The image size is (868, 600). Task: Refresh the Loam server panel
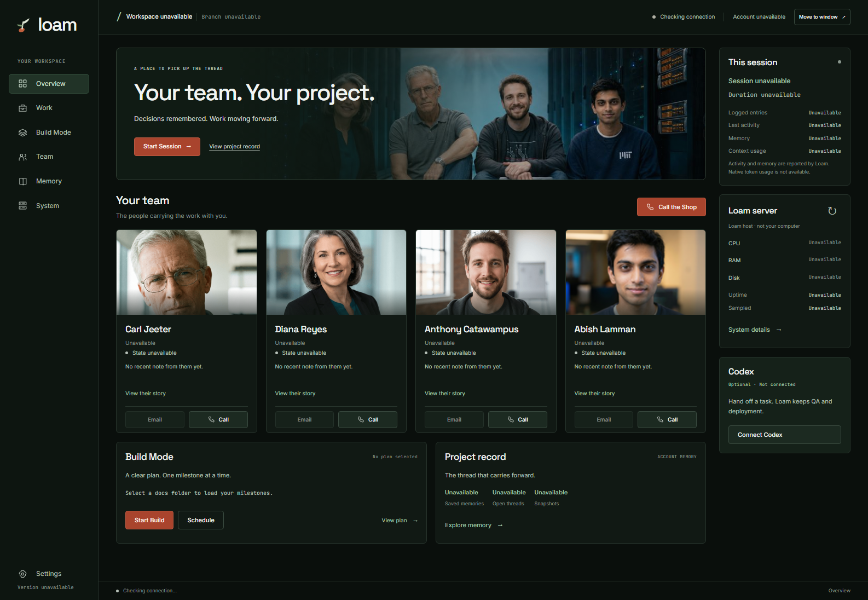click(x=832, y=211)
